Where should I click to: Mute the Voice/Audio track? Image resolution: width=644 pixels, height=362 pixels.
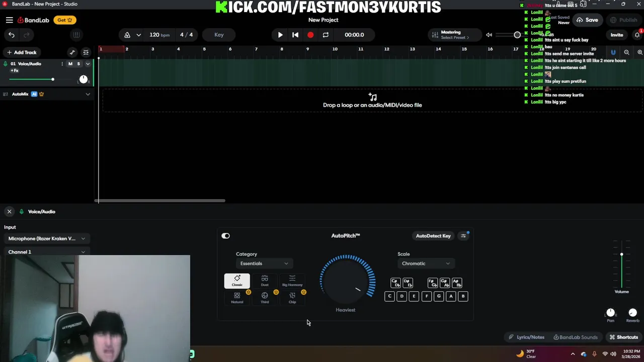click(x=70, y=64)
